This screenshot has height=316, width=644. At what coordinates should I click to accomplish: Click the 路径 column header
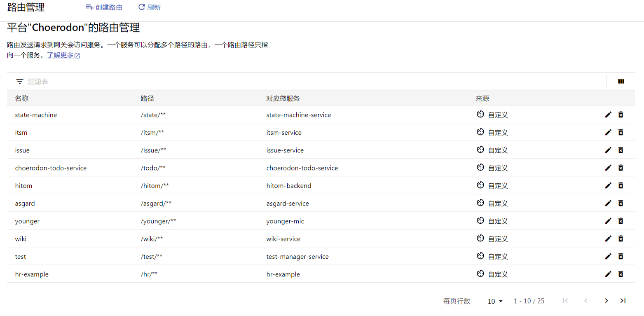pyautogui.click(x=148, y=98)
